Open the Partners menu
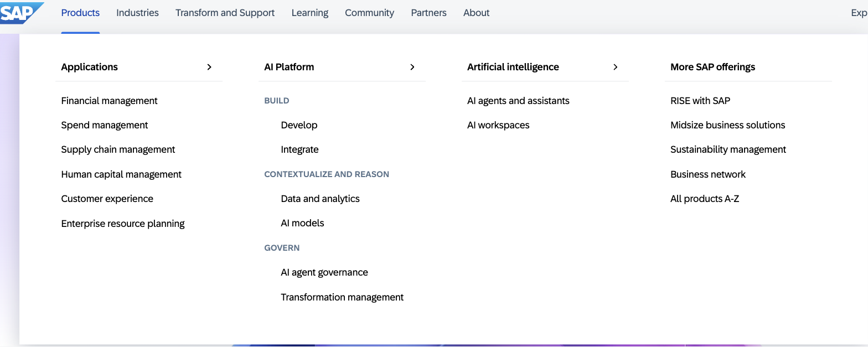The height and width of the screenshot is (347, 868). (x=428, y=13)
